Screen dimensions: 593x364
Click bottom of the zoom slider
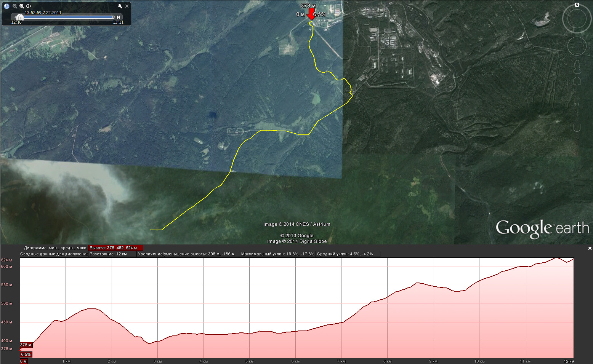point(577,128)
